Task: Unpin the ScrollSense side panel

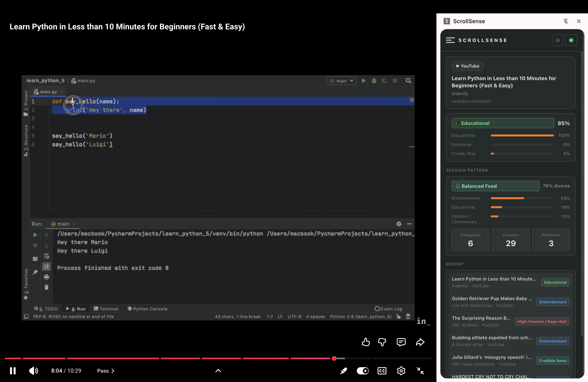Action: (x=566, y=21)
